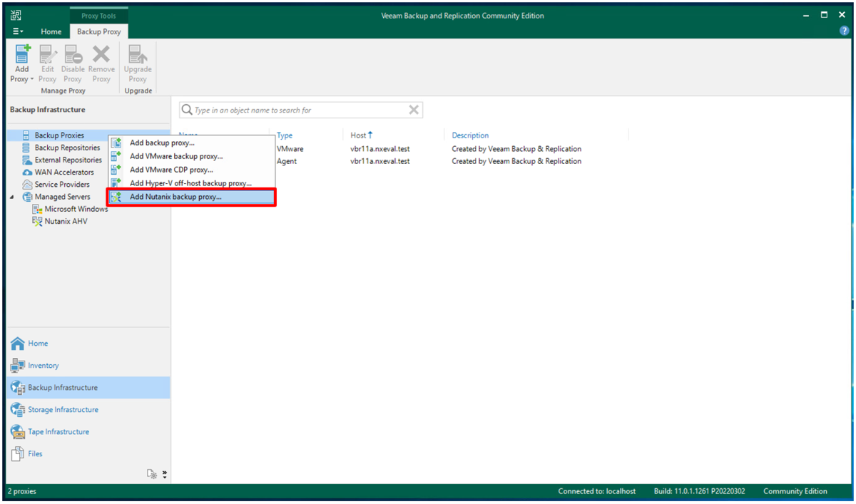Clear the search box with X
This screenshot has height=504, width=856.
pyautogui.click(x=414, y=110)
